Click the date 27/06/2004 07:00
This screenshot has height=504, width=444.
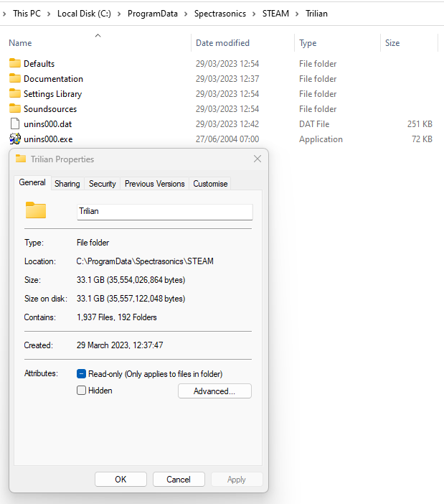tap(227, 139)
